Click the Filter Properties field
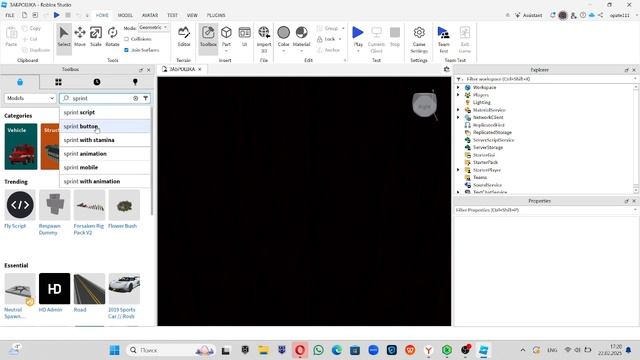This screenshot has height=360, width=640. pos(545,210)
